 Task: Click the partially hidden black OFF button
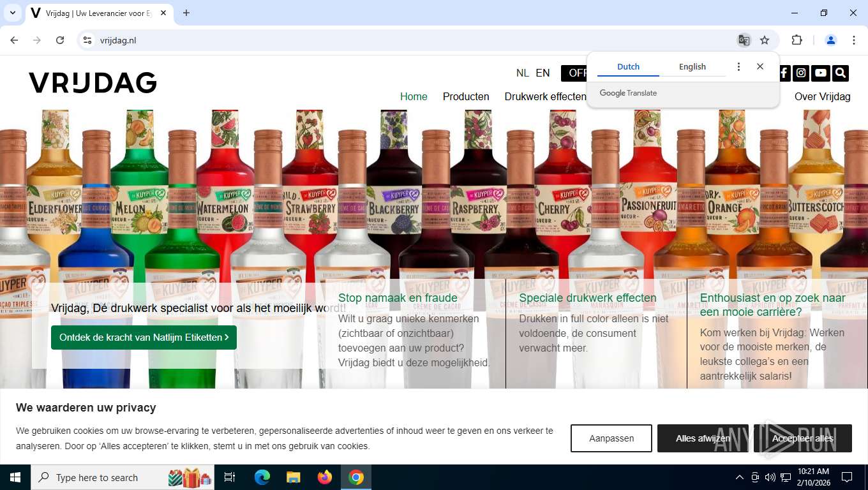[x=574, y=73]
